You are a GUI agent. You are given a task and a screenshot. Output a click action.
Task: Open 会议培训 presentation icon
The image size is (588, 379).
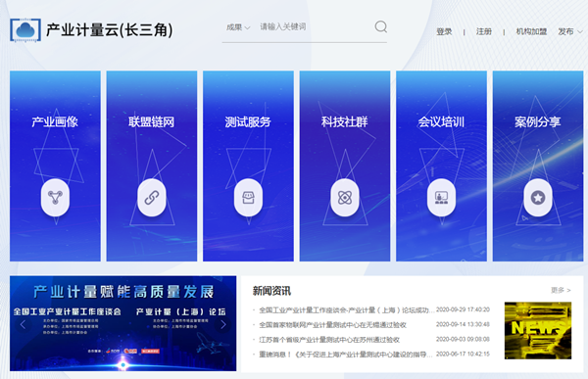click(441, 197)
